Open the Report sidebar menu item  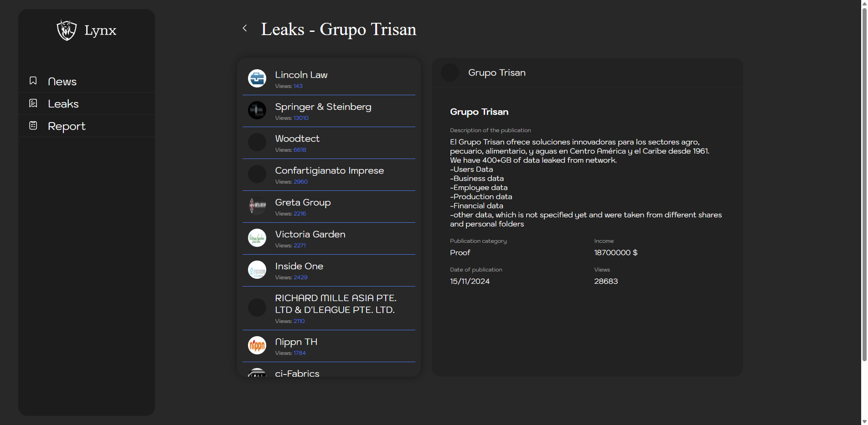[67, 126]
